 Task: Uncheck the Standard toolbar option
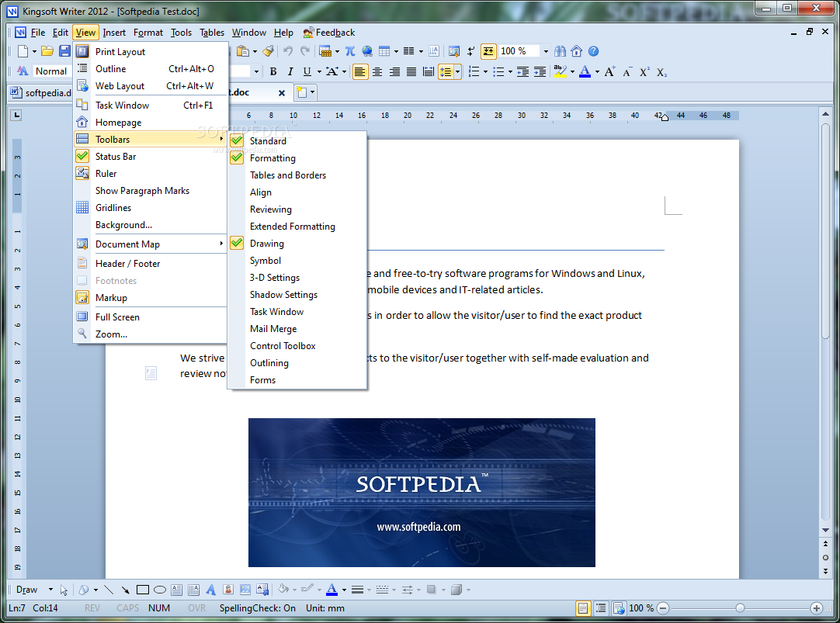pyautogui.click(x=297, y=140)
